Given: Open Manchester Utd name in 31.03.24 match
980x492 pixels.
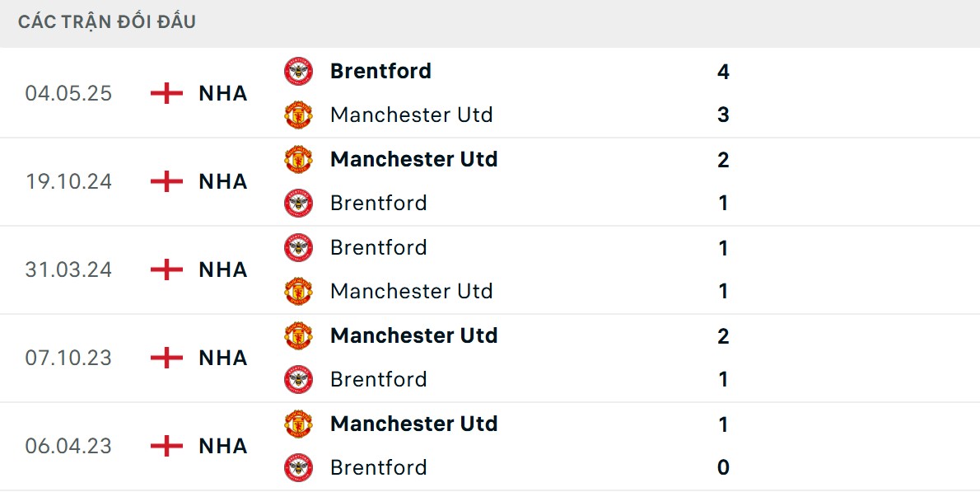Looking at the screenshot, I should (x=411, y=291).
